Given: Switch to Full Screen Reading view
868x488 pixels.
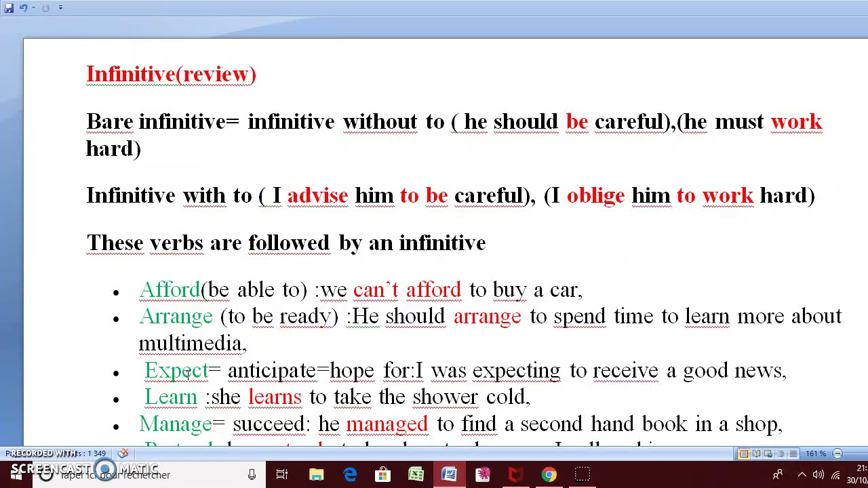Looking at the screenshot, I should pyautogui.click(x=756, y=453).
